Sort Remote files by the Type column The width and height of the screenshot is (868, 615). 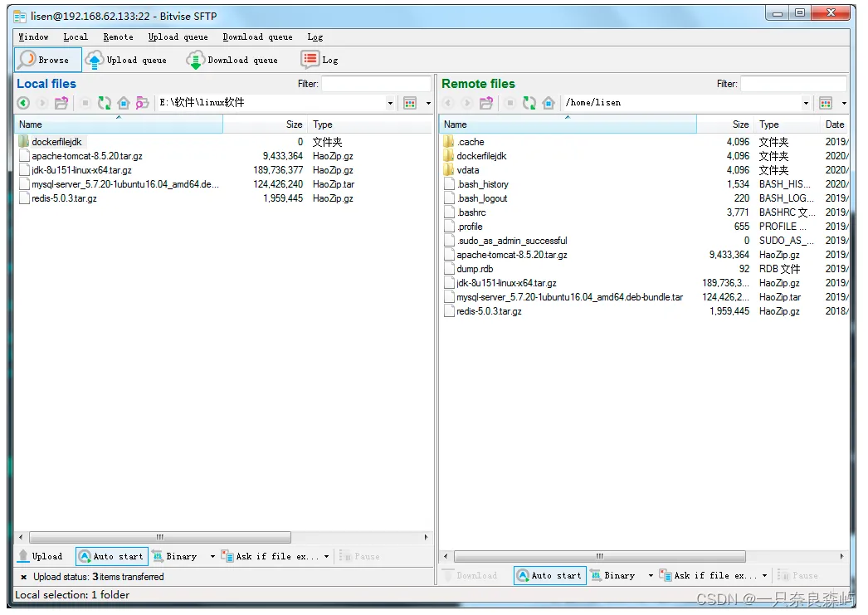tap(786, 124)
